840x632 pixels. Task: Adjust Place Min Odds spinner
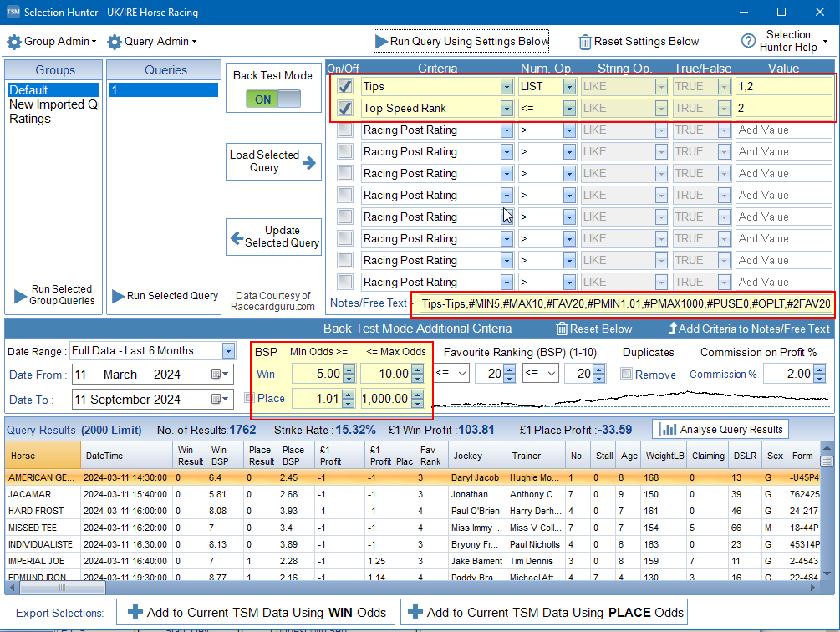click(349, 399)
